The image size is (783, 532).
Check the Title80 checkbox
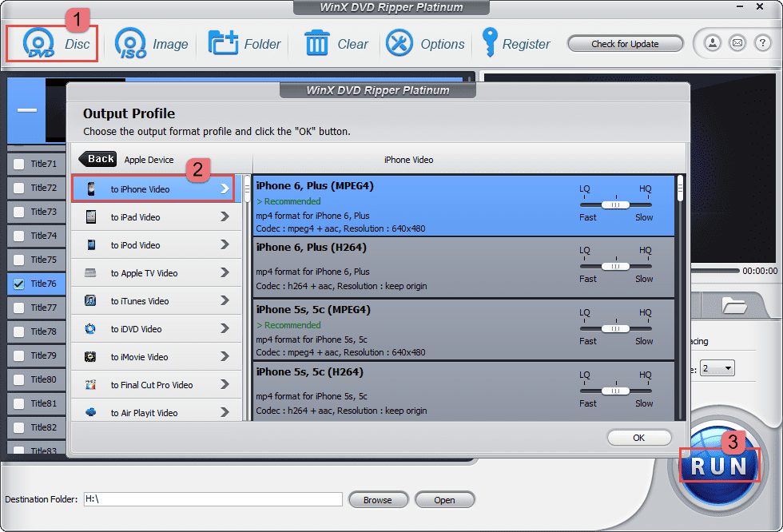coord(18,379)
